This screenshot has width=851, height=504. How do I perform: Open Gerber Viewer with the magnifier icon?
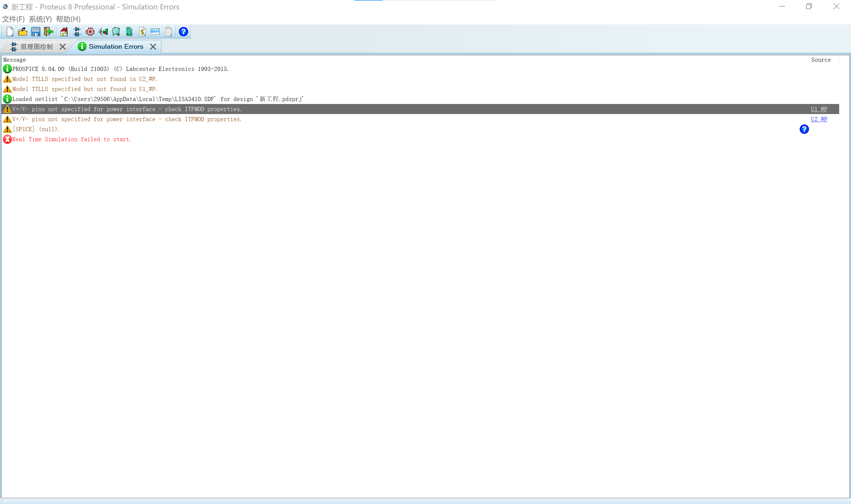pyautogui.click(x=116, y=32)
